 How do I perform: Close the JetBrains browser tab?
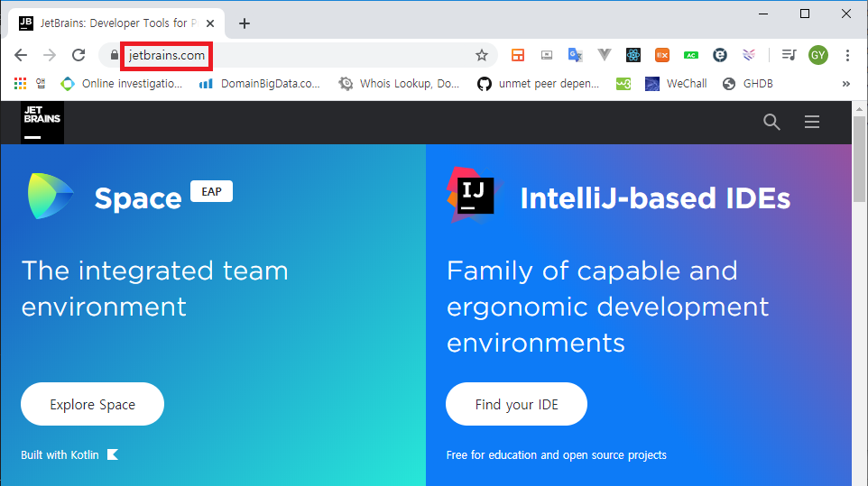click(210, 23)
